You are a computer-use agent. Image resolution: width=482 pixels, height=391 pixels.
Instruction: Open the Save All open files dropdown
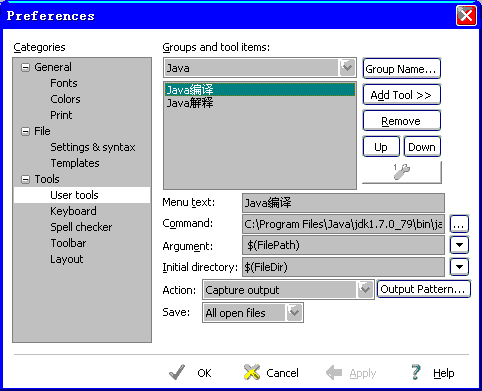[294, 312]
